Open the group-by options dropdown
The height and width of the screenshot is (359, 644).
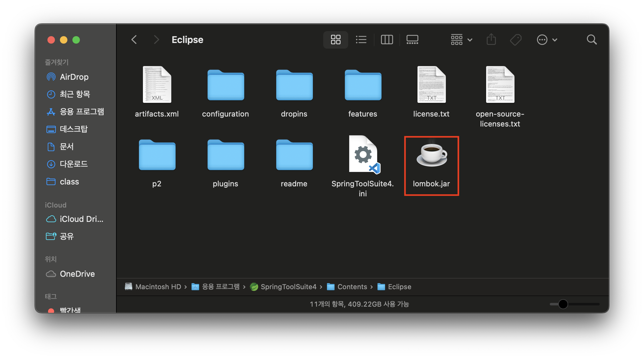(x=461, y=40)
